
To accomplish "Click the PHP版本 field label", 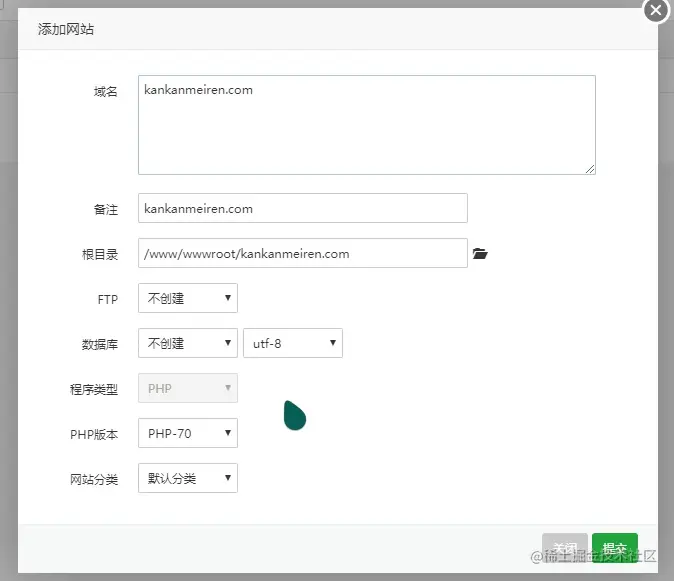I will (x=94, y=434).
